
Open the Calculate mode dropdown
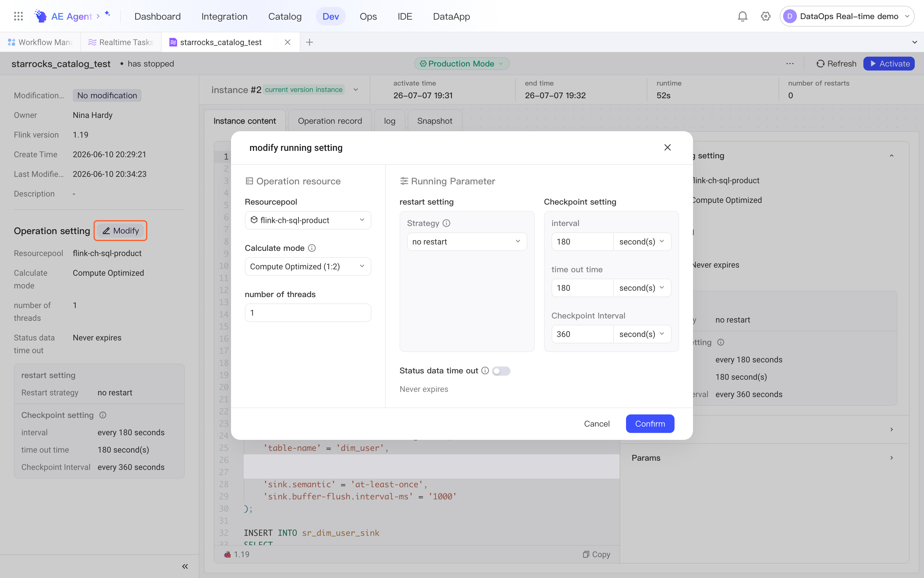pos(308,266)
